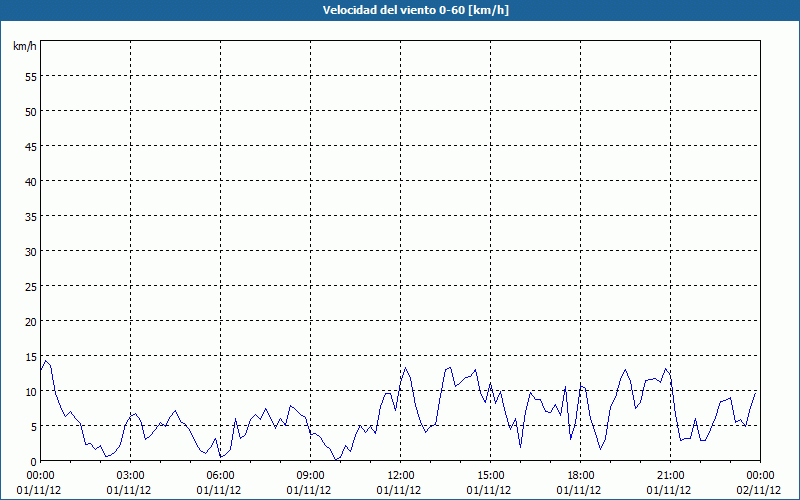Select the 01/11/12 date under 06:00

tap(219, 490)
